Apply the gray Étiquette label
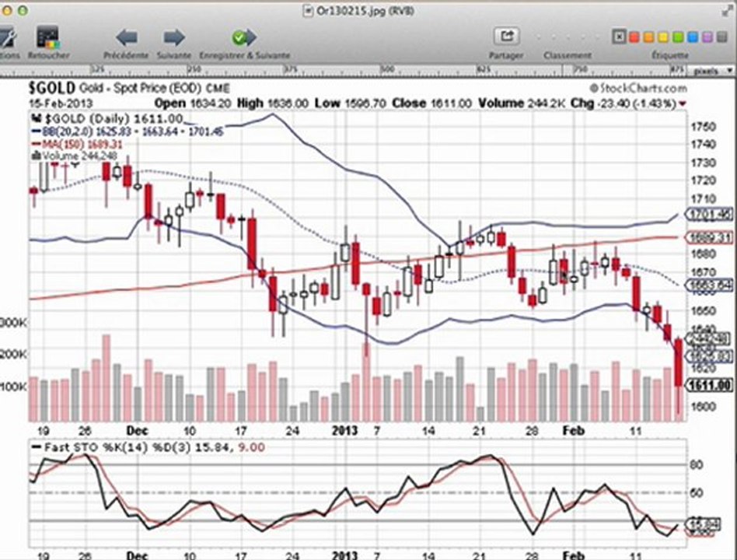The width and height of the screenshot is (737, 560). pos(722,37)
